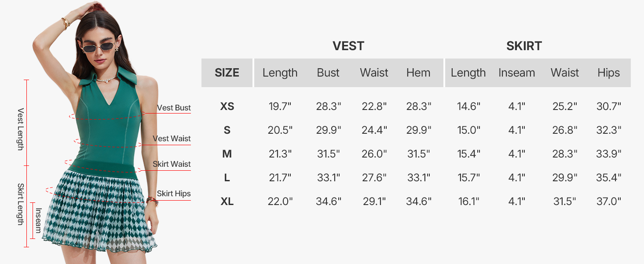Click the vertical "Vest Length" label
644x264 pixels.
click(20, 129)
